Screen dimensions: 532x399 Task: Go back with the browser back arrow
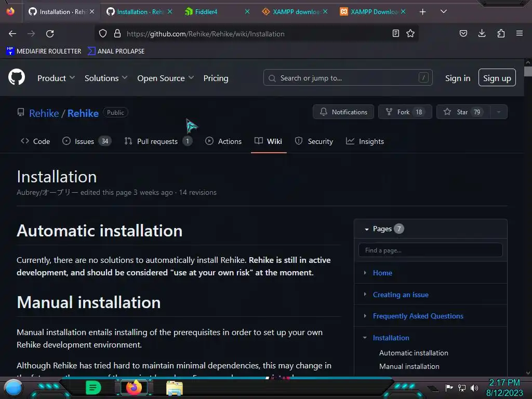point(12,34)
